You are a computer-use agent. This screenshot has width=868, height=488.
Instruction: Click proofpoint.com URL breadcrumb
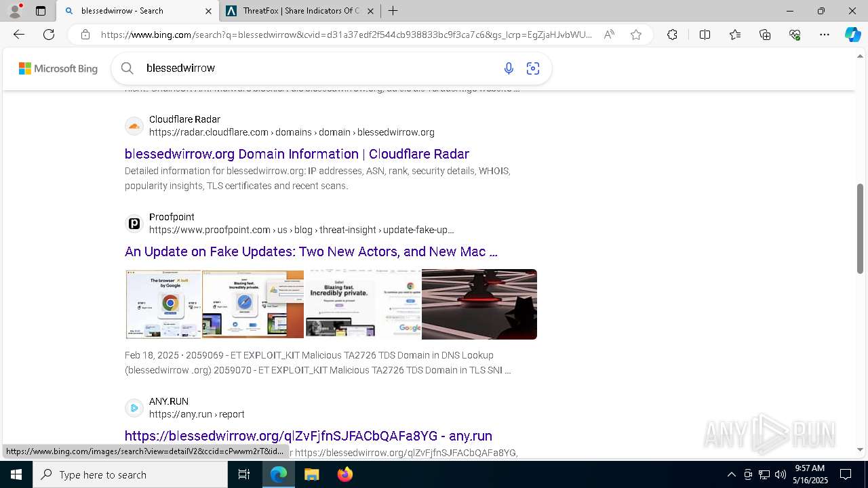coord(302,230)
